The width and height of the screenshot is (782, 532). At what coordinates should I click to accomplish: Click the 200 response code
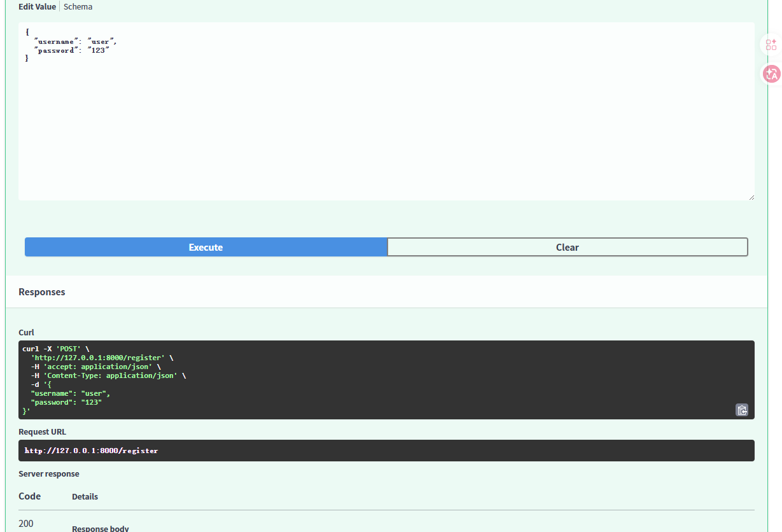tap(26, 524)
